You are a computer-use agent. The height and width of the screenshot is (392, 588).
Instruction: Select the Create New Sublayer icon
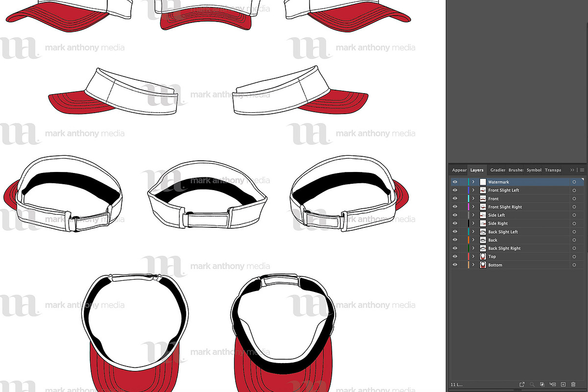pos(552,384)
